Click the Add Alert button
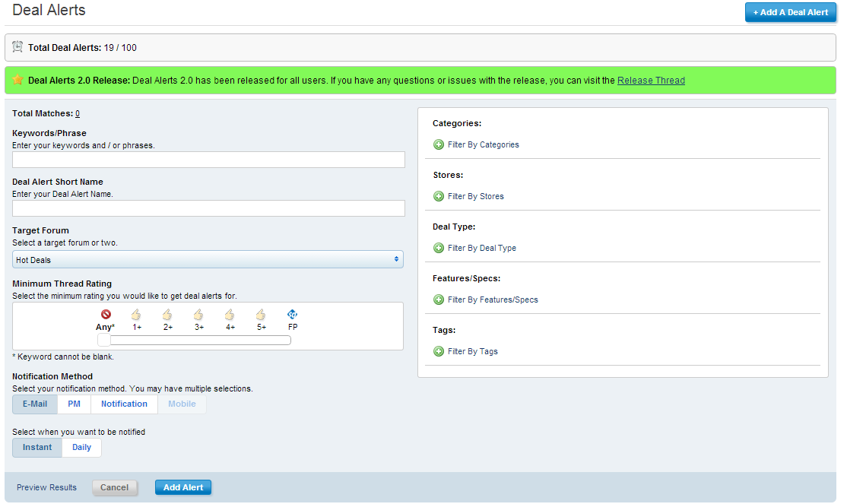Screen dimensions: 847x504 pyautogui.click(x=183, y=488)
